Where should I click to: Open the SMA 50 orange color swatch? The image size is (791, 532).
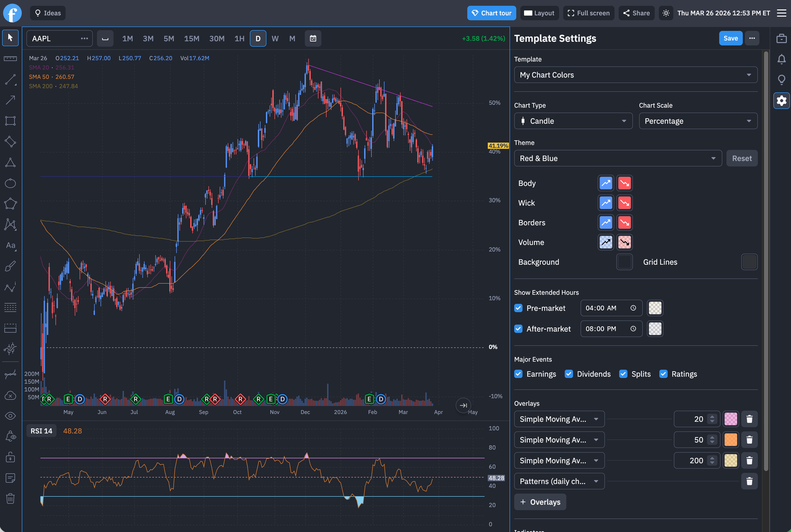pyautogui.click(x=730, y=440)
